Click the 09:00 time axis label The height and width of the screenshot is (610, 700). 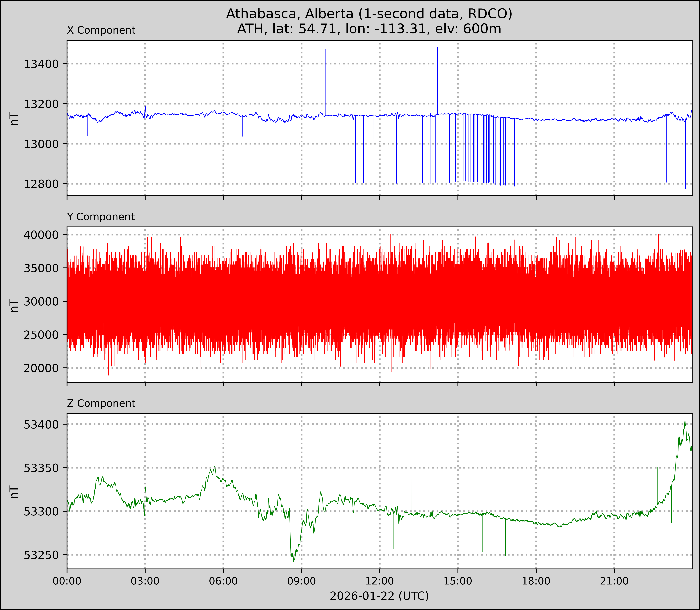click(301, 581)
